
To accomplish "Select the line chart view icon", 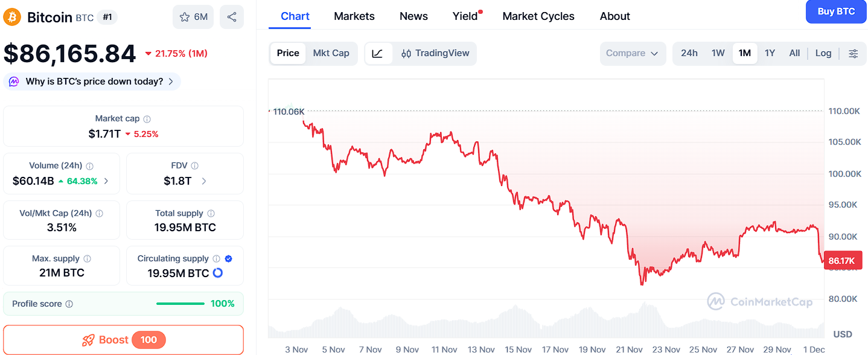I will pos(378,53).
